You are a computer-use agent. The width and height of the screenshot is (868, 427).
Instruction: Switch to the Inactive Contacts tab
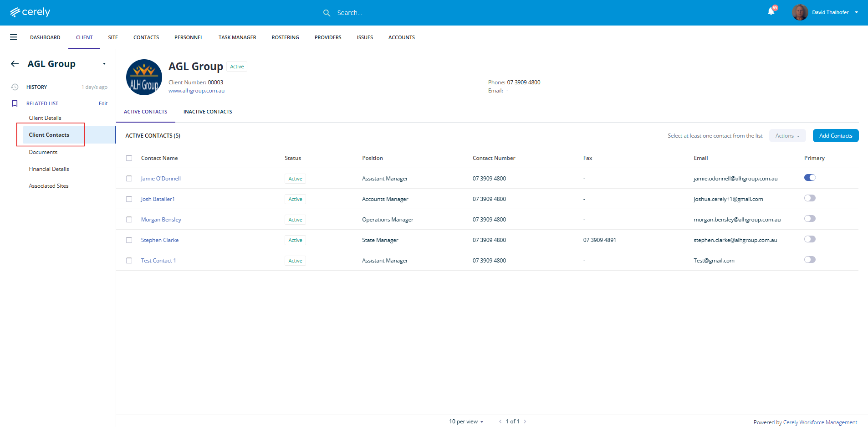pos(208,112)
